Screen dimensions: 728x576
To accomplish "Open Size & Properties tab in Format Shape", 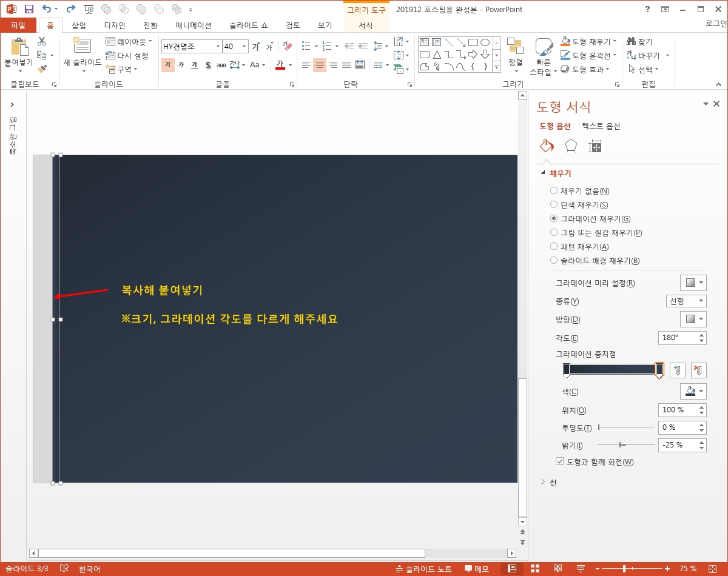I will coord(595,146).
